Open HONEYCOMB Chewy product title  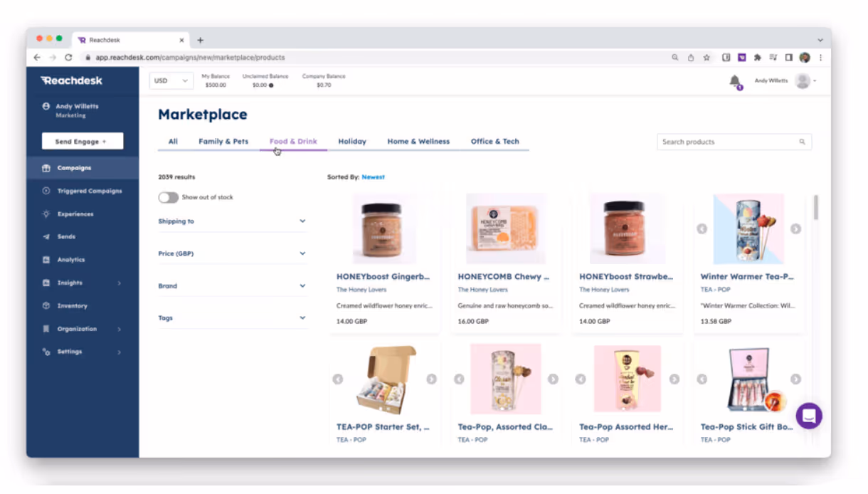coord(504,277)
